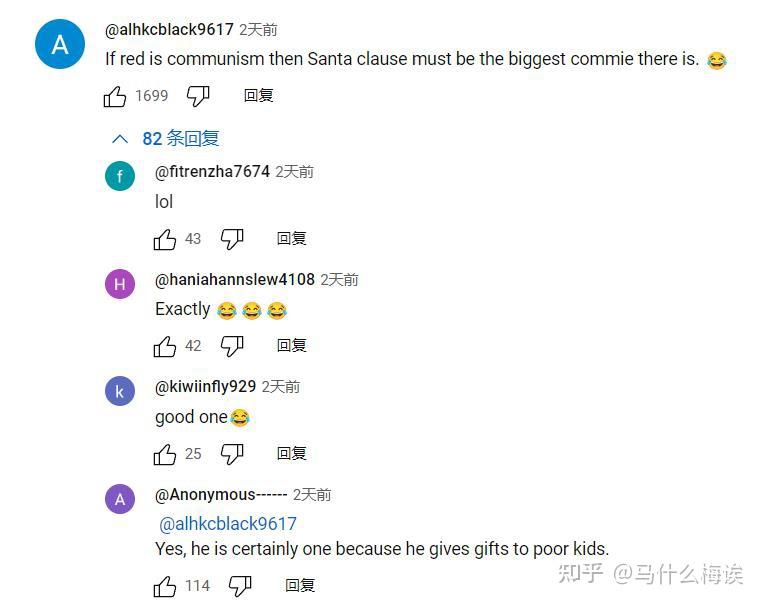Viewport: 762px width, 605px height.
Task: Dislike the Anonymous reply about poor kids
Action: (x=240, y=586)
